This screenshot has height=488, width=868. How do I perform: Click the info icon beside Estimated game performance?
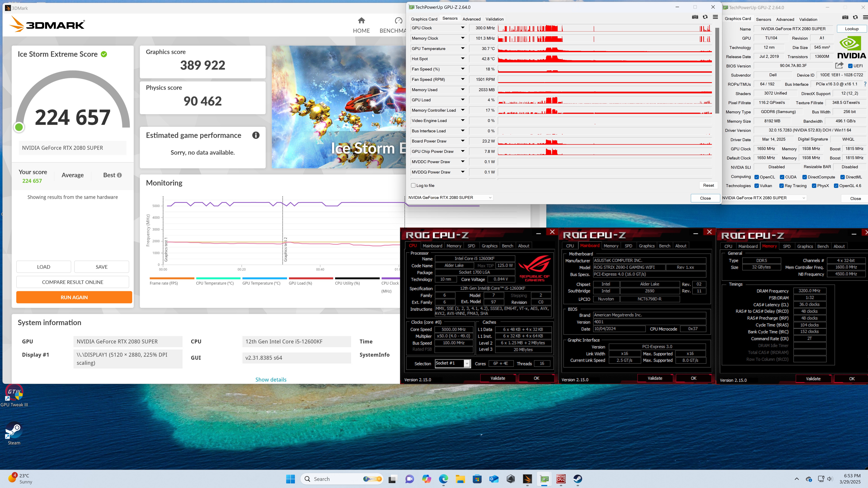pyautogui.click(x=256, y=135)
